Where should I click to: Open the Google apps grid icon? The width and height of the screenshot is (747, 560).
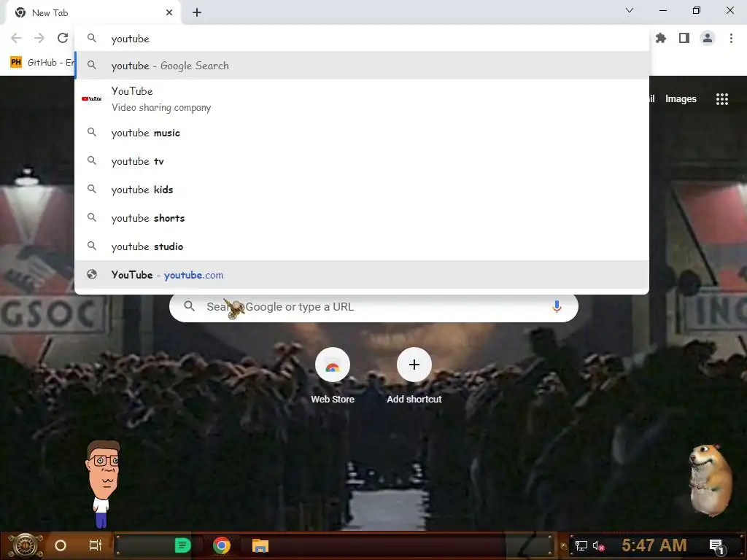pos(721,99)
